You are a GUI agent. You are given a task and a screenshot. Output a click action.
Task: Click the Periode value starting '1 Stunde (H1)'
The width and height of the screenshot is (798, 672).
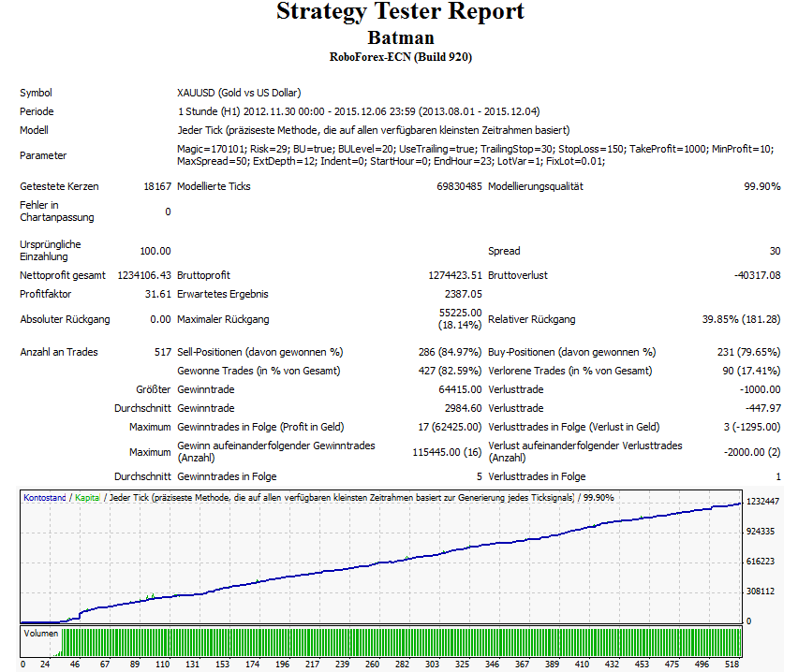pos(359,111)
